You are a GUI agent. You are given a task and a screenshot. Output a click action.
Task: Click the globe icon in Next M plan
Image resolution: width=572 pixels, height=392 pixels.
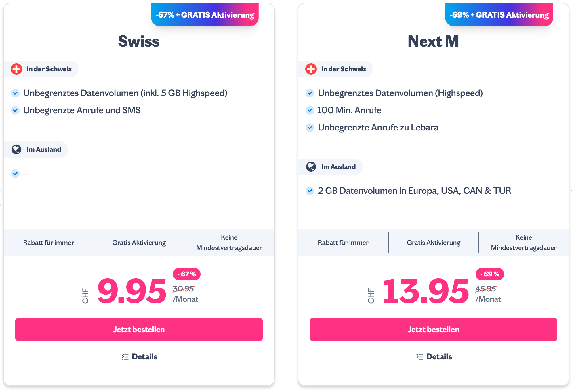311,167
